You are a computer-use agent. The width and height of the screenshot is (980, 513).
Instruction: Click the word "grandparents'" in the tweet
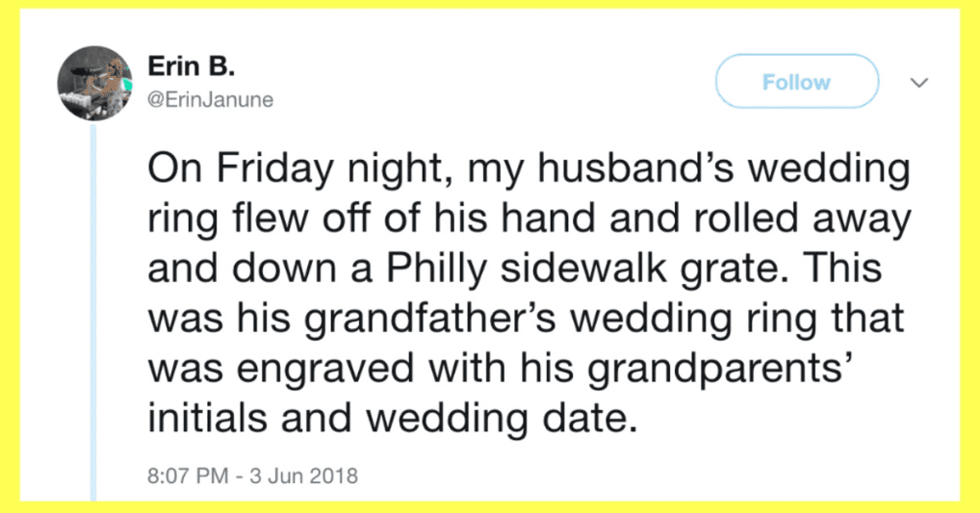tap(721, 369)
